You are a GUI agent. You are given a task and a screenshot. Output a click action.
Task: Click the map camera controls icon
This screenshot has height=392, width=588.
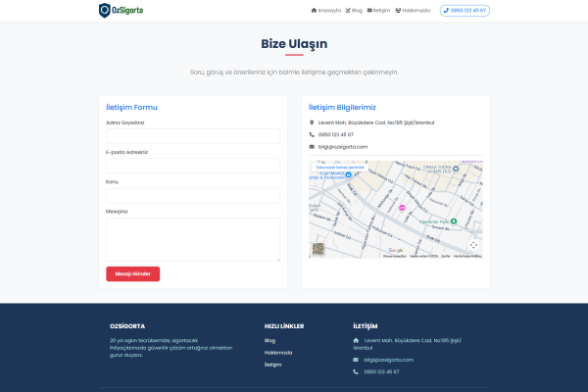tap(473, 244)
